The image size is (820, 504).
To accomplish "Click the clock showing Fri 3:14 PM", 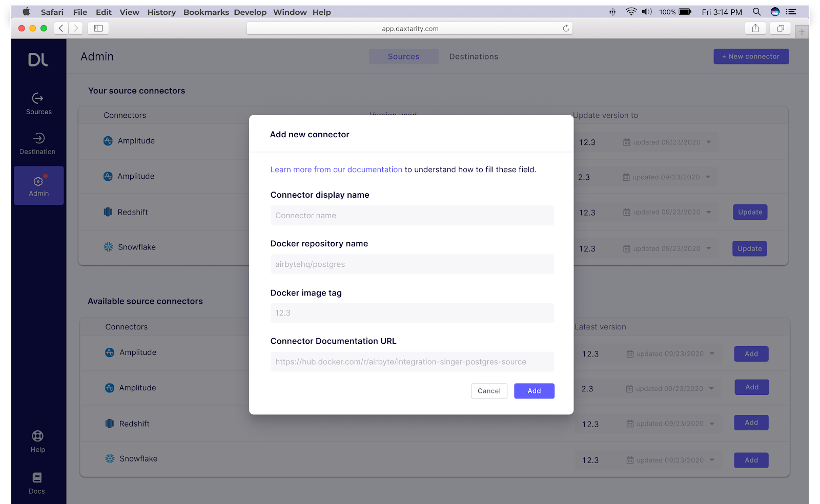I will [722, 12].
